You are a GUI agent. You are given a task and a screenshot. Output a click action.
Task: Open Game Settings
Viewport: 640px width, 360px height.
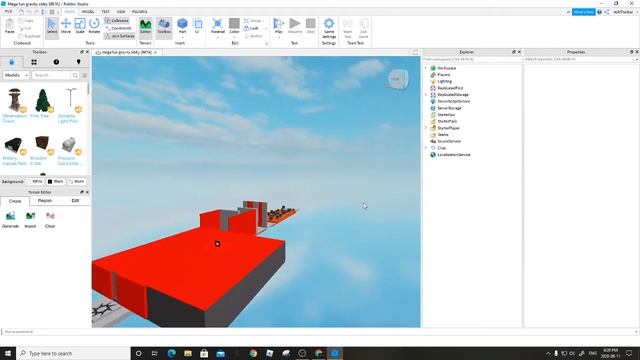(329, 28)
